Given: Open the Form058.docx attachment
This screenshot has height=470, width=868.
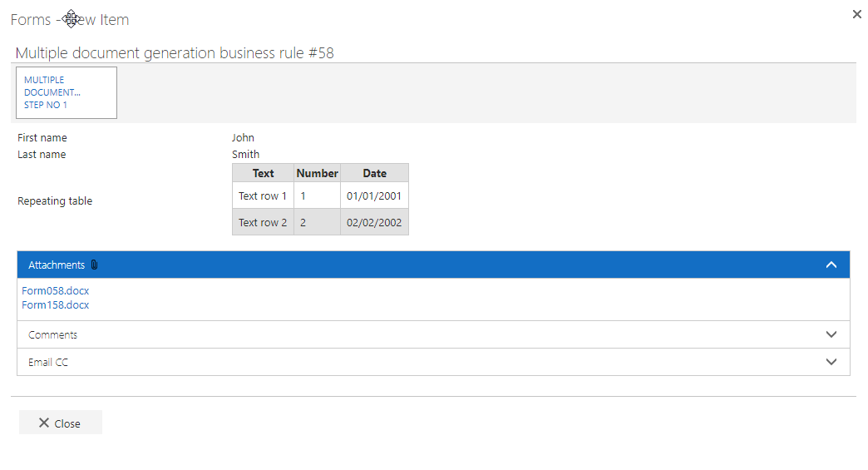Looking at the screenshot, I should tap(56, 290).
